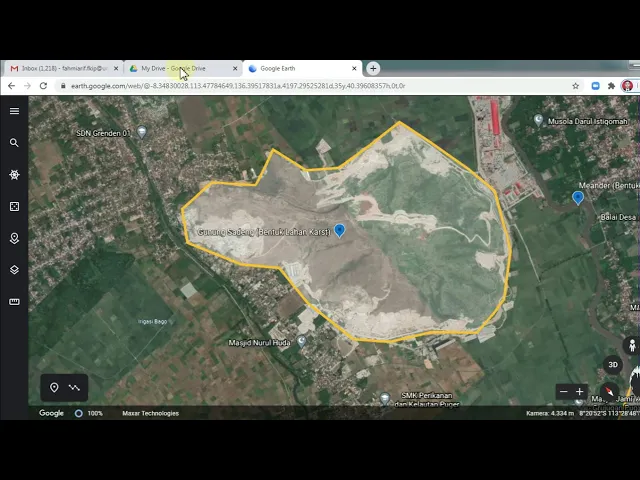Click the Maxar Technologies attribution
640x480 pixels.
pos(151,413)
